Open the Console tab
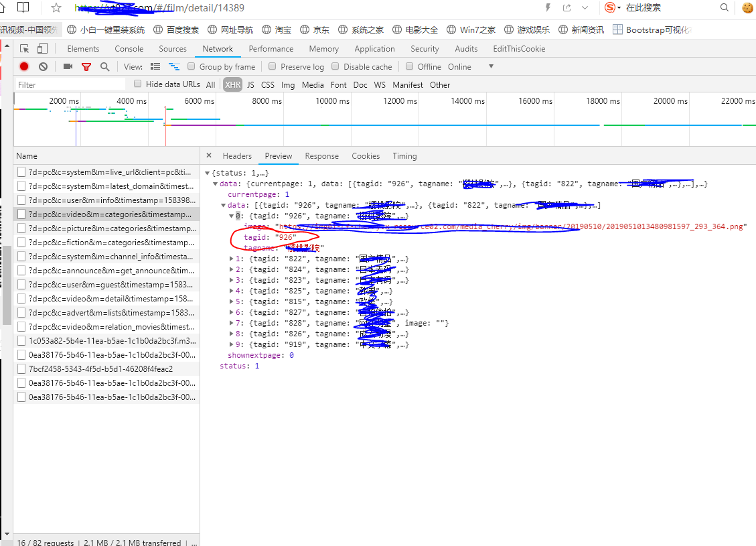The height and width of the screenshot is (546, 756). (x=129, y=49)
